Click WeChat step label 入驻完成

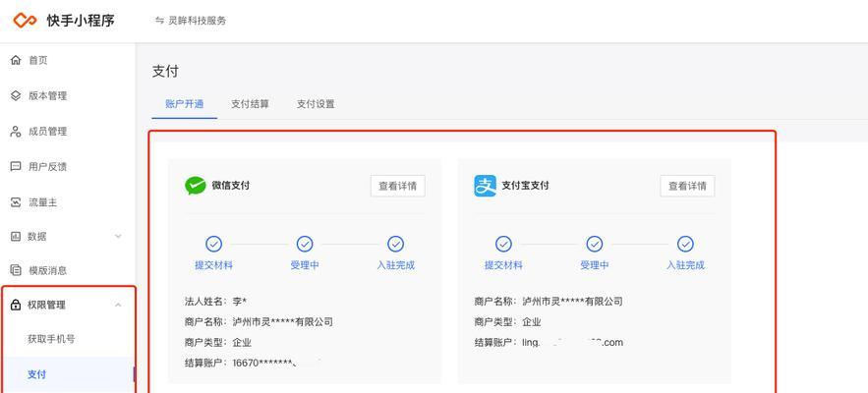pos(395,265)
